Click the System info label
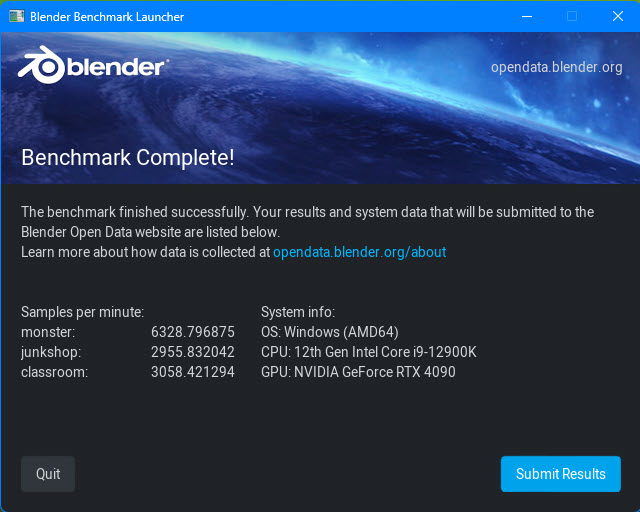The image size is (640, 512). [x=298, y=312]
